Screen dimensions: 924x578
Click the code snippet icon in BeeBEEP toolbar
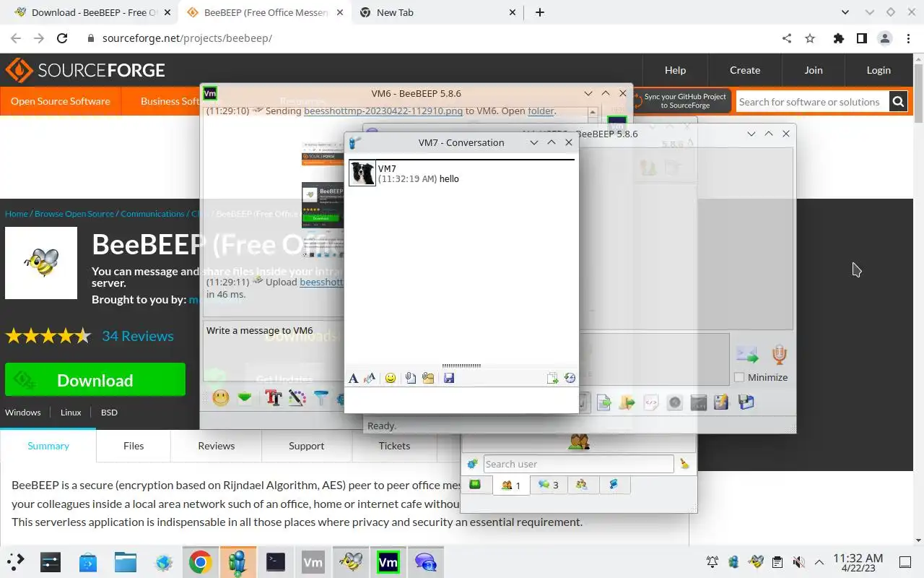(650, 402)
